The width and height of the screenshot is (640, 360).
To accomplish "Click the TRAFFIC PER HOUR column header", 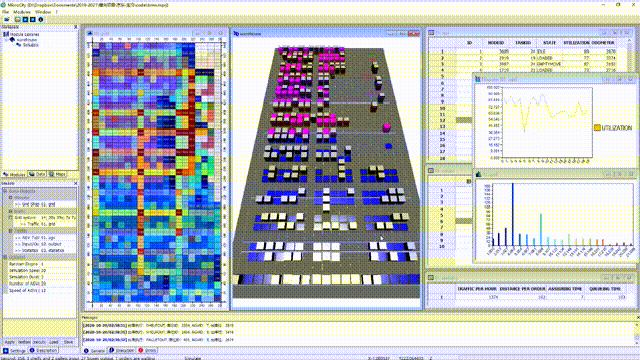I will click(476, 289).
